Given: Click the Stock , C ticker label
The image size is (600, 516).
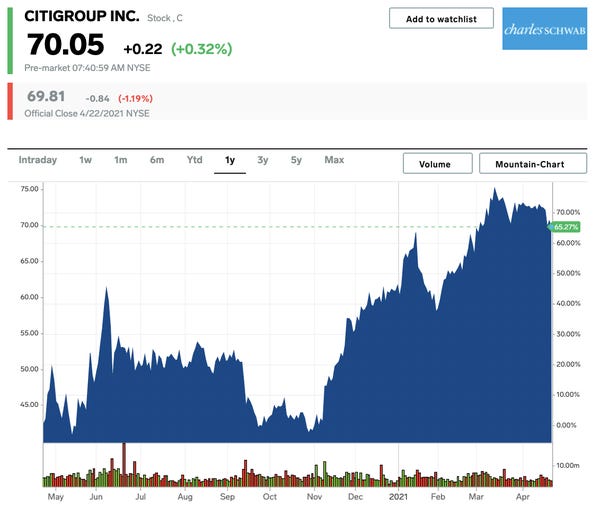Looking at the screenshot, I should tap(165, 18).
